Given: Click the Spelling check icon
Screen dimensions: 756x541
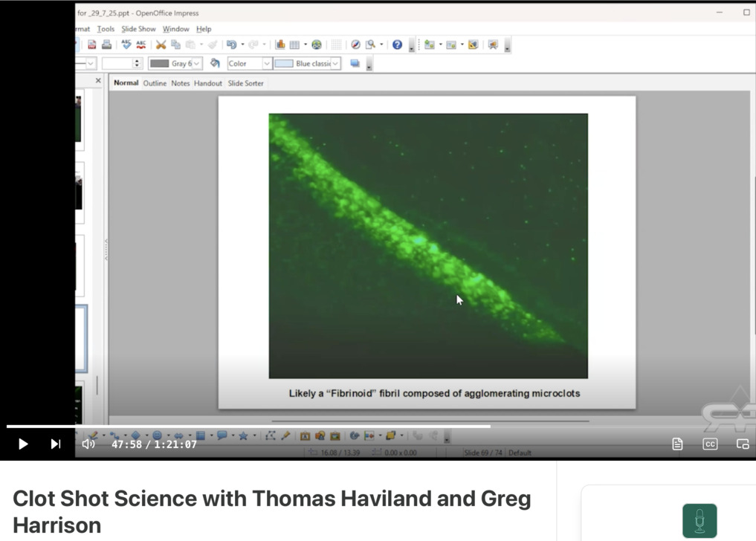Looking at the screenshot, I should coord(126,45).
